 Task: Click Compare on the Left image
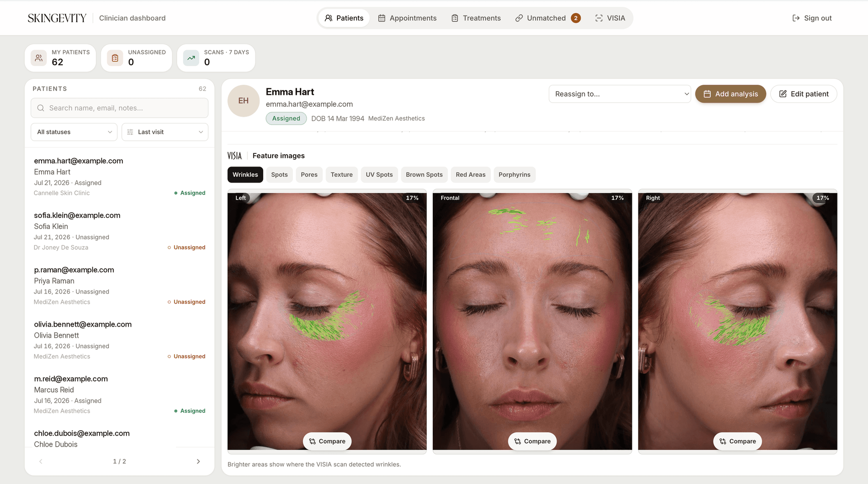click(327, 441)
